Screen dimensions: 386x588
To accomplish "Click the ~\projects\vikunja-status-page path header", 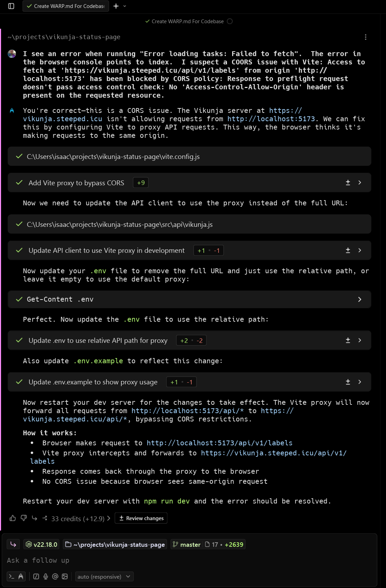I will [x=64, y=37].
